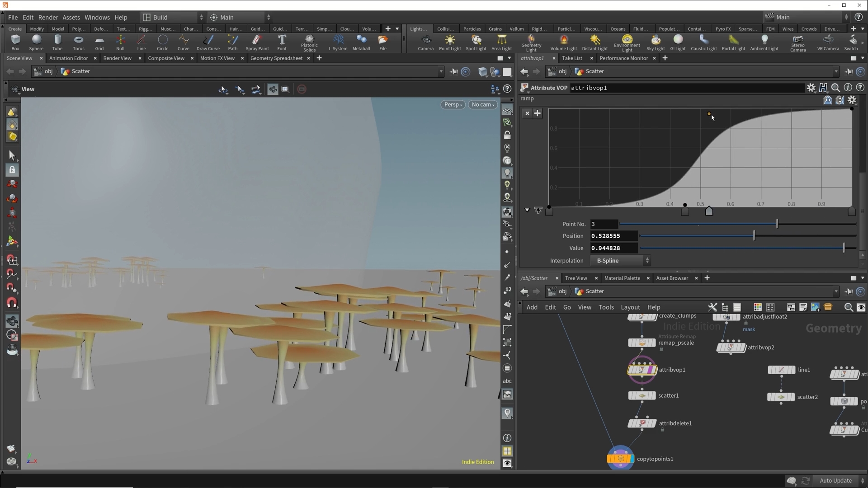The width and height of the screenshot is (868, 488).
Task: Select the copytopoints1 node
Action: [620, 459]
